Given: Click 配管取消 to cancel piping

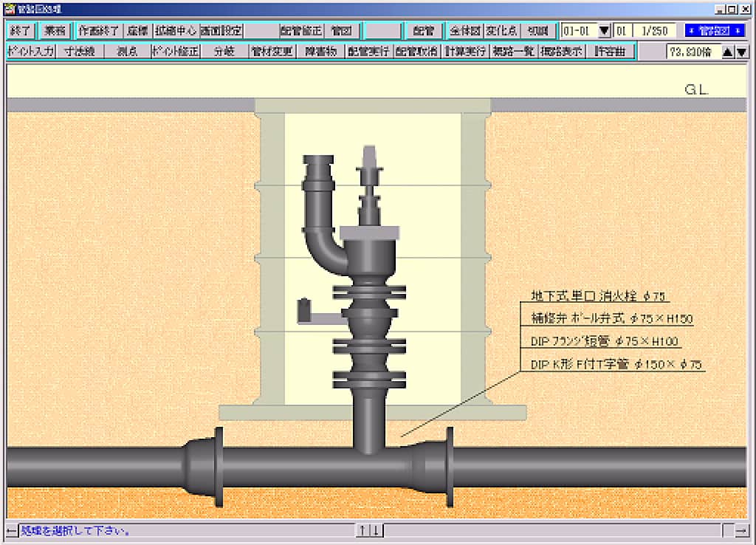Looking at the screenshot, I should [x=416, y=52].
